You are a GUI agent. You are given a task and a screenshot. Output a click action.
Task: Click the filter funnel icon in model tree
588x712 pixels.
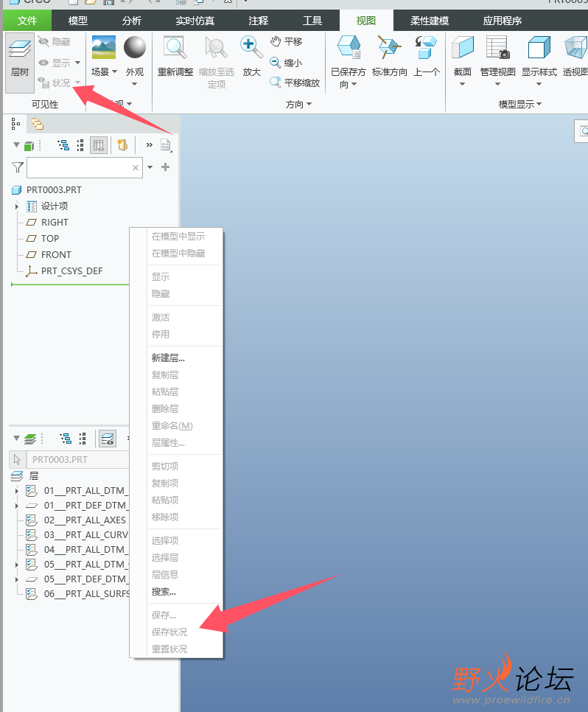tap(17, 167)
